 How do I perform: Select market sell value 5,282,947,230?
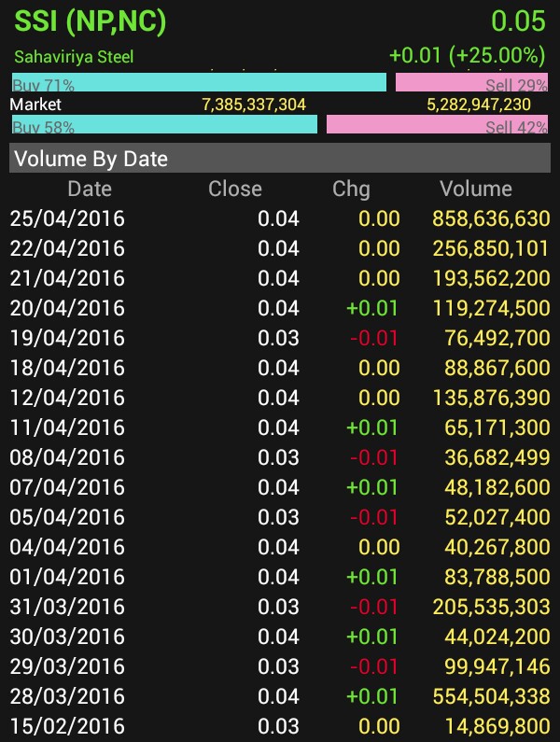coord(479,105)
